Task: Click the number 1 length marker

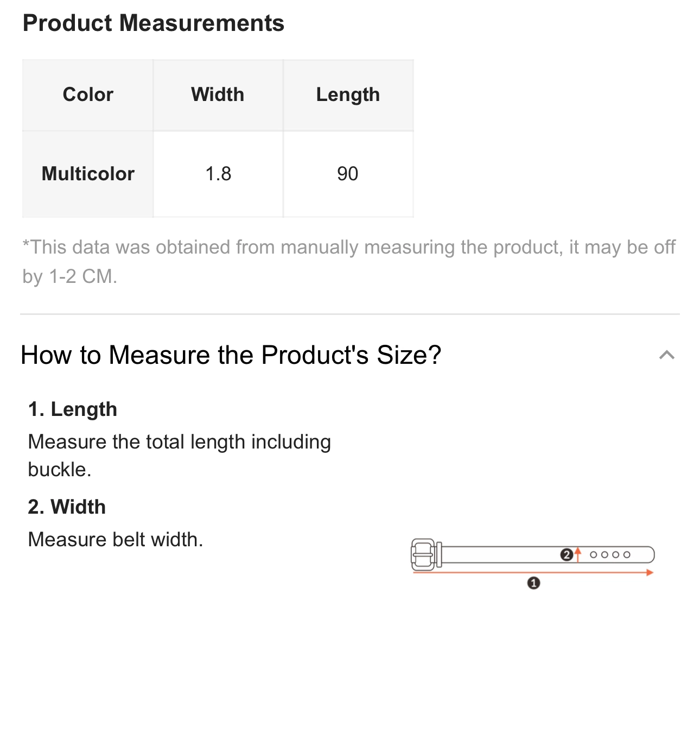Action: [533, 583]
